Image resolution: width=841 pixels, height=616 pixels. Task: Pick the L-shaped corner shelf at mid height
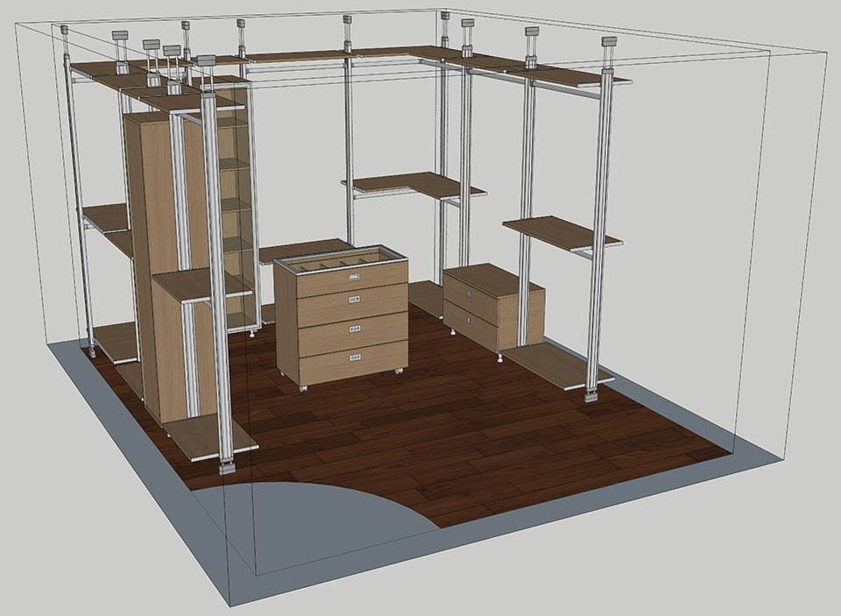click(x=413, y=186)
